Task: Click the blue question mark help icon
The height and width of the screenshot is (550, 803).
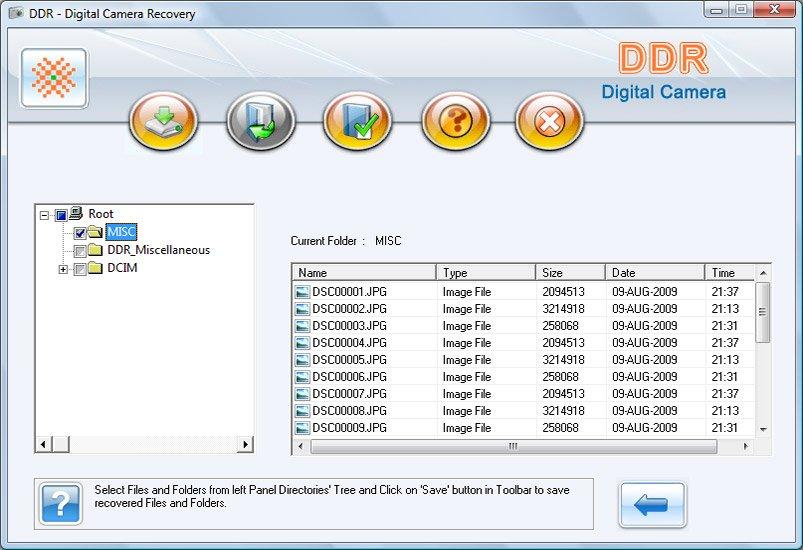Action: click(61, 504)
